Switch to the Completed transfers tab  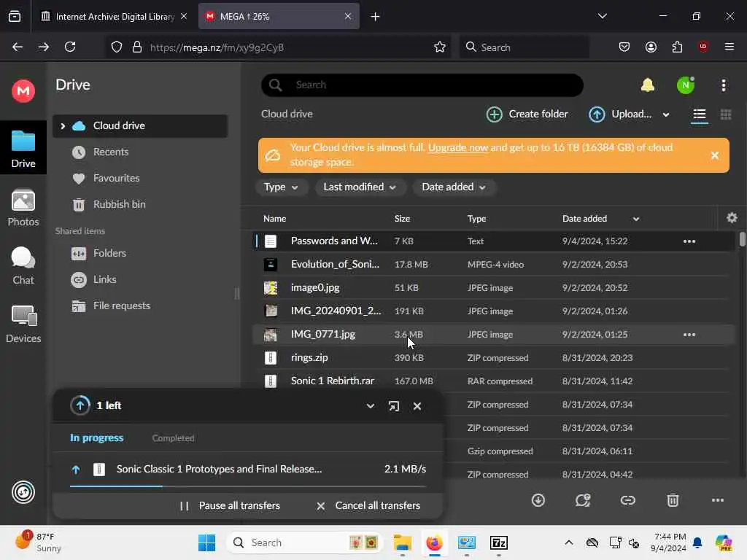(x=173, y=437)
